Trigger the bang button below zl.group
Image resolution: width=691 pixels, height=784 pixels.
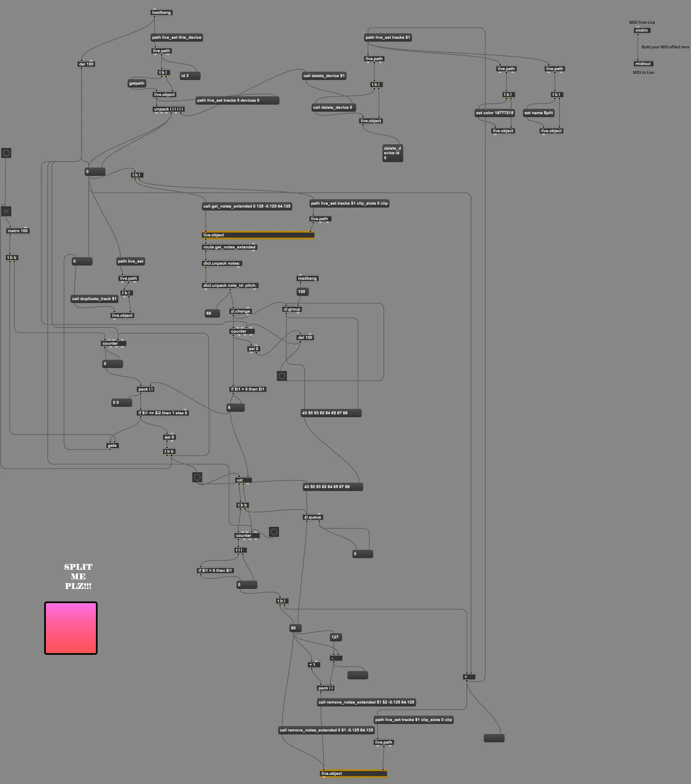point(282,376)
